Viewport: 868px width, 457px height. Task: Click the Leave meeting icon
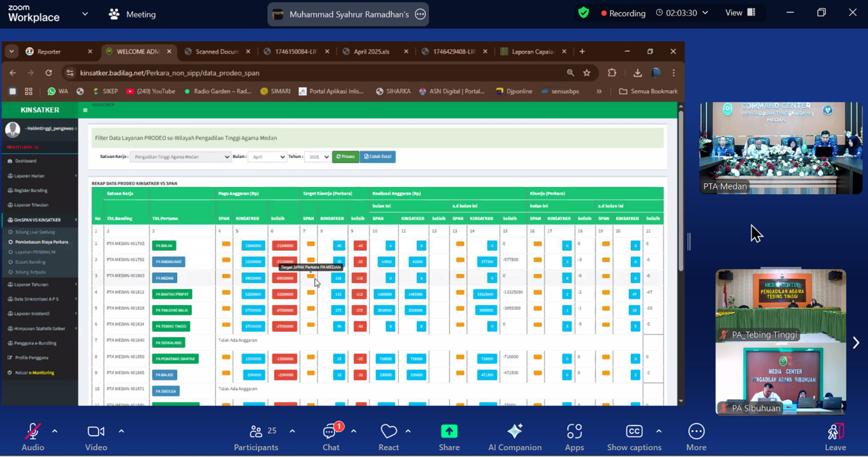pyautogui.click(x=835, y=431)
